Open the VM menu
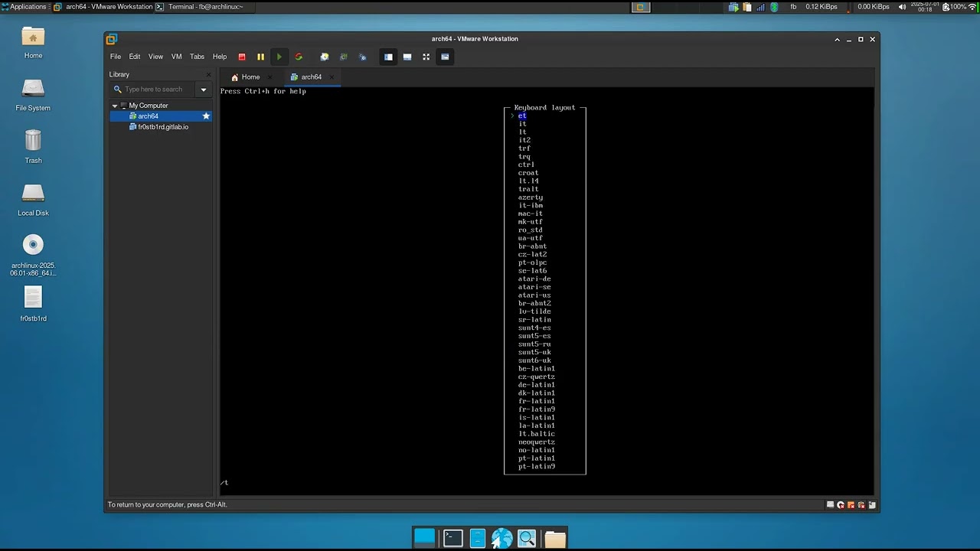 point(177,57)
